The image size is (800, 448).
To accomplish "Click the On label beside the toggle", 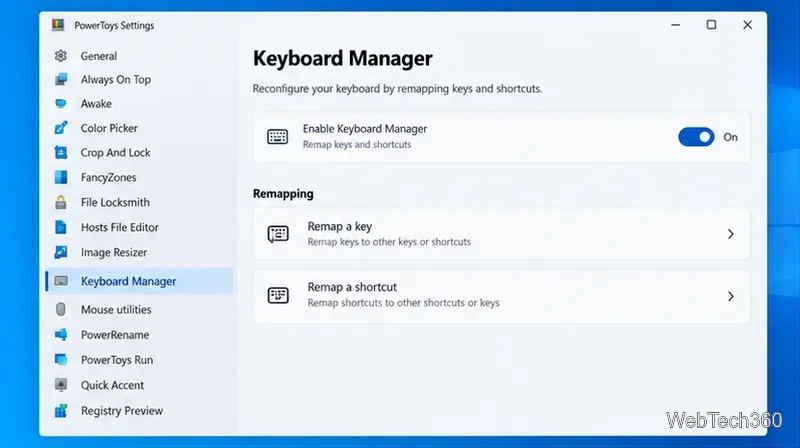I will coord(730,137).
